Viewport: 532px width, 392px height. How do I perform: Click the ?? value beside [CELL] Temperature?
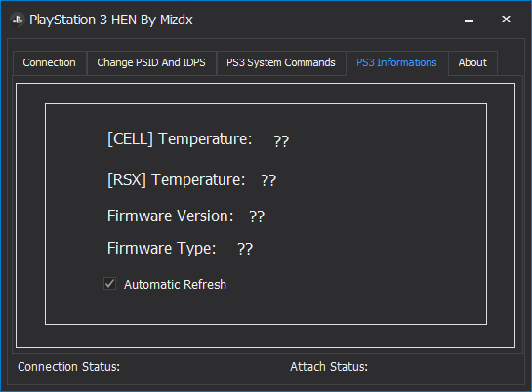pyautogui.click(x=281, y=141)
